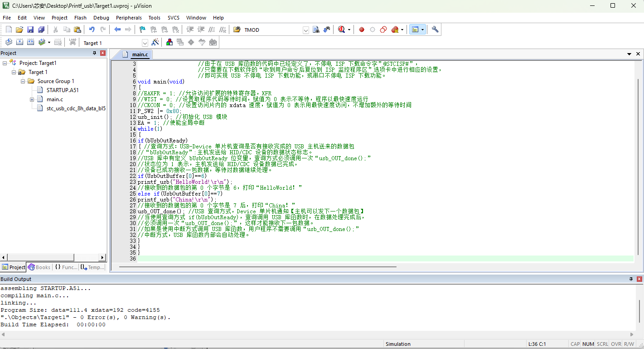This screenshot has width=644, height=349.
Task: Open the Peripherals menu
Action: [129, 18]
